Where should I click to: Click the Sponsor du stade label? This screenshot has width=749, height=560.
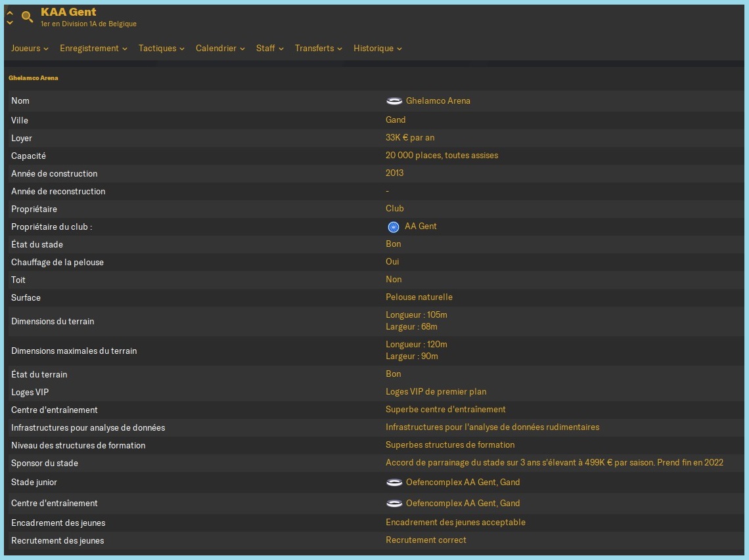click(45, 463)
